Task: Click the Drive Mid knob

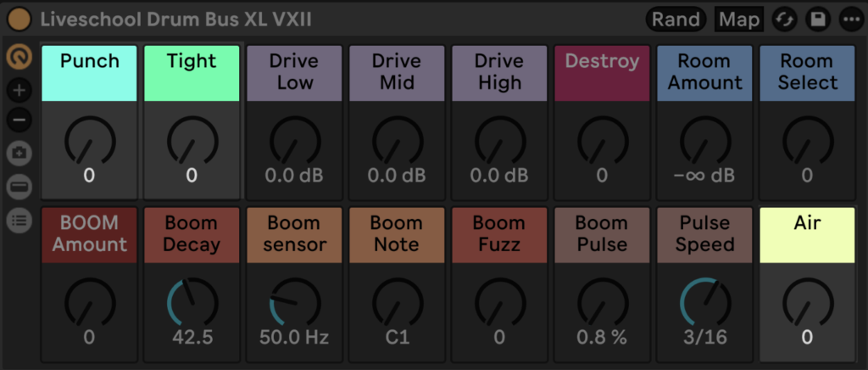Action: pyautogui.click(x=398, y=142)
